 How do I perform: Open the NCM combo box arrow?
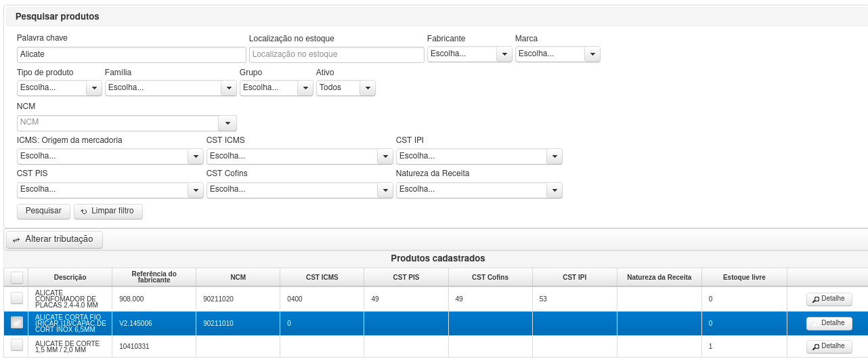[227, 123]
